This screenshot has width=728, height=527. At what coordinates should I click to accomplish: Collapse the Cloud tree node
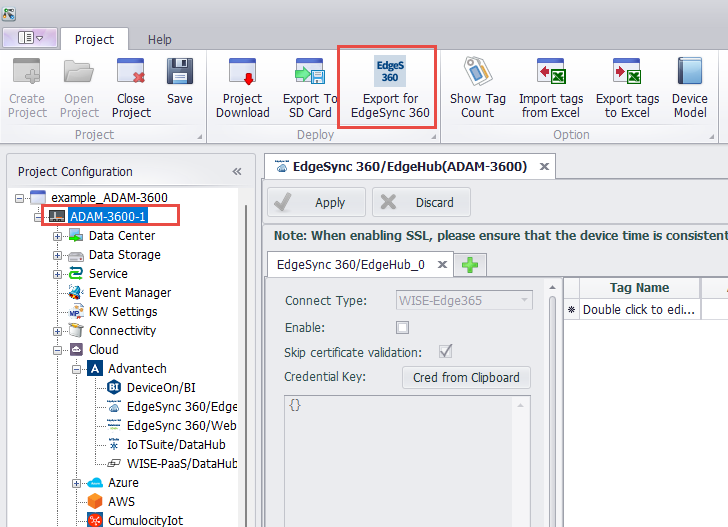pos(58,350)
